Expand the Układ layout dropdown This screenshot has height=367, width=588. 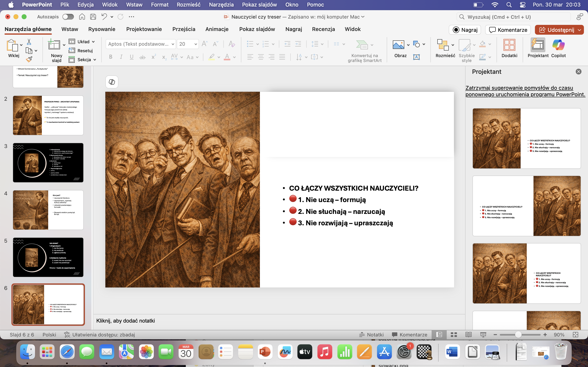point(93,42)
